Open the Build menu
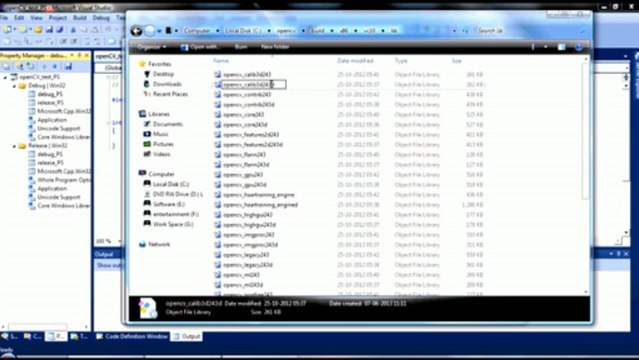Screen dimensions: 639x360 [x=79, y=18]
